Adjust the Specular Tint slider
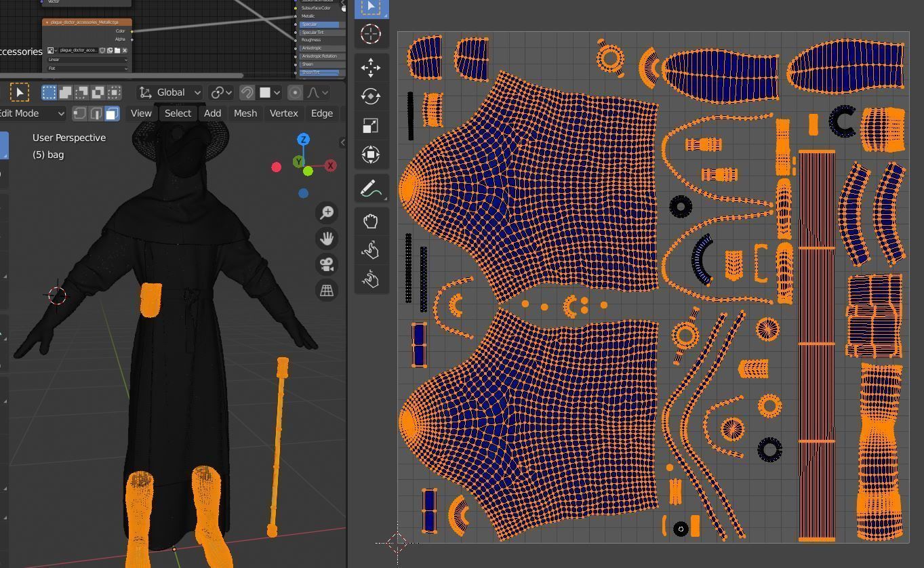The image size is (924, 568). [323, 33]
